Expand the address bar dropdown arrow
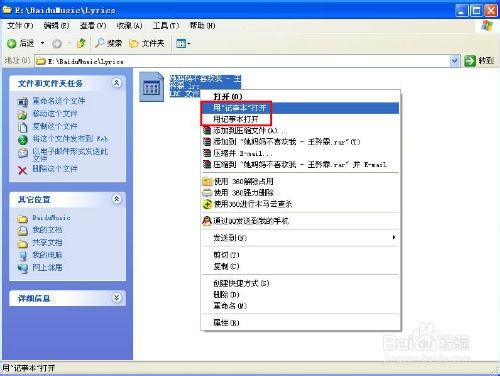This screenshot has height=376, width=500. pos(454,61)
